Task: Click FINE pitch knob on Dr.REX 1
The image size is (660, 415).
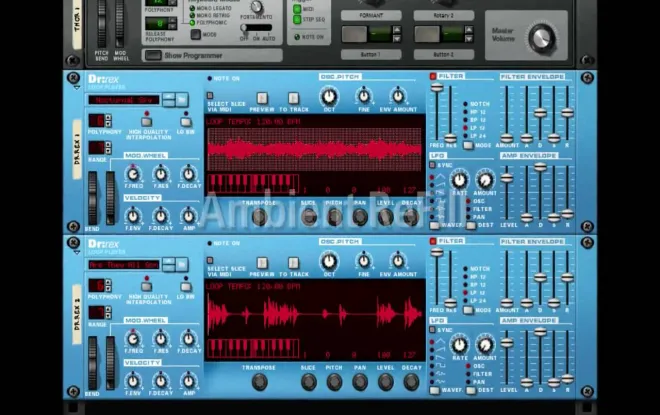Action: (364, 96)
